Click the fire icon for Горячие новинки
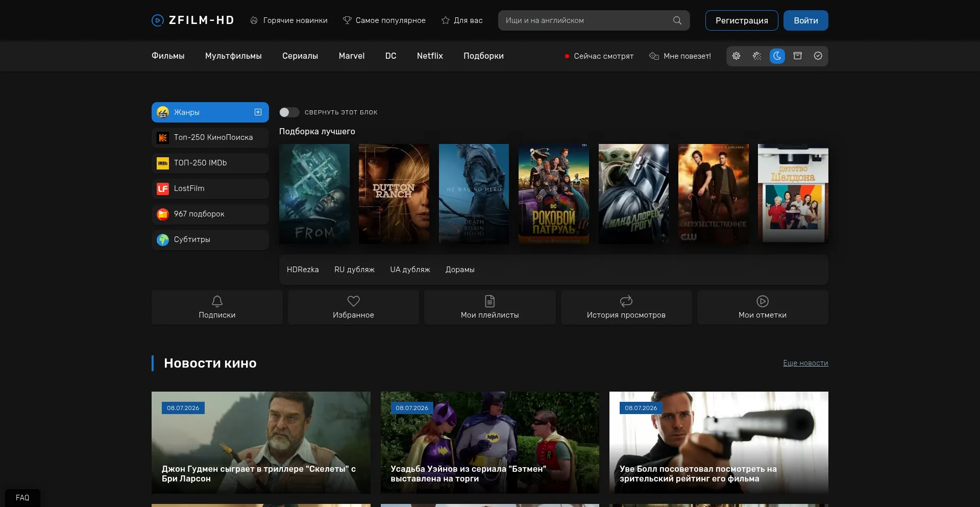Screen dimensions: 980x507 point(254,20)
